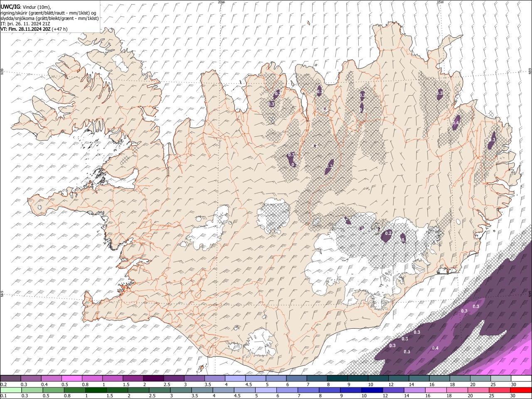Click the snow legend swatch between 4 and 4.5
The image size is (532, 399).
click(235, 379)
